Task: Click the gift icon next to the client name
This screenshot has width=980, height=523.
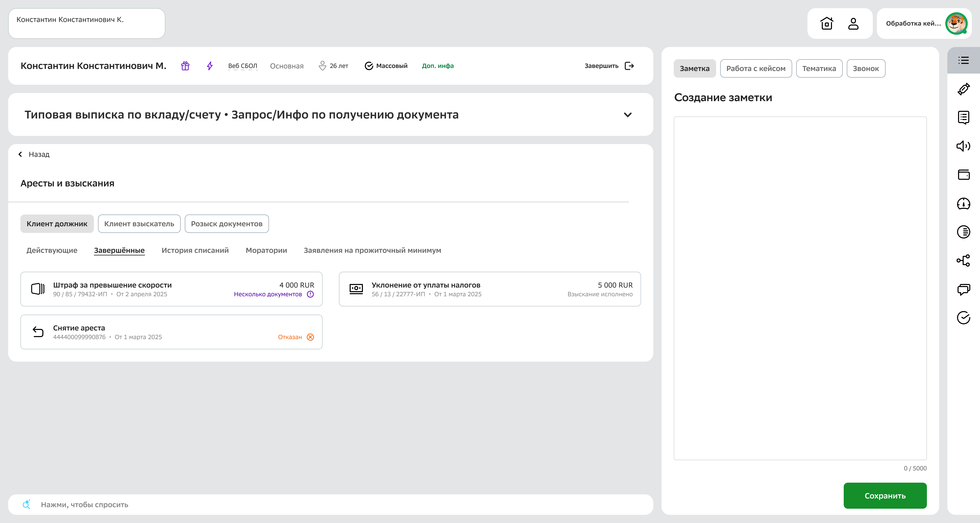Action: click(185, 66)
